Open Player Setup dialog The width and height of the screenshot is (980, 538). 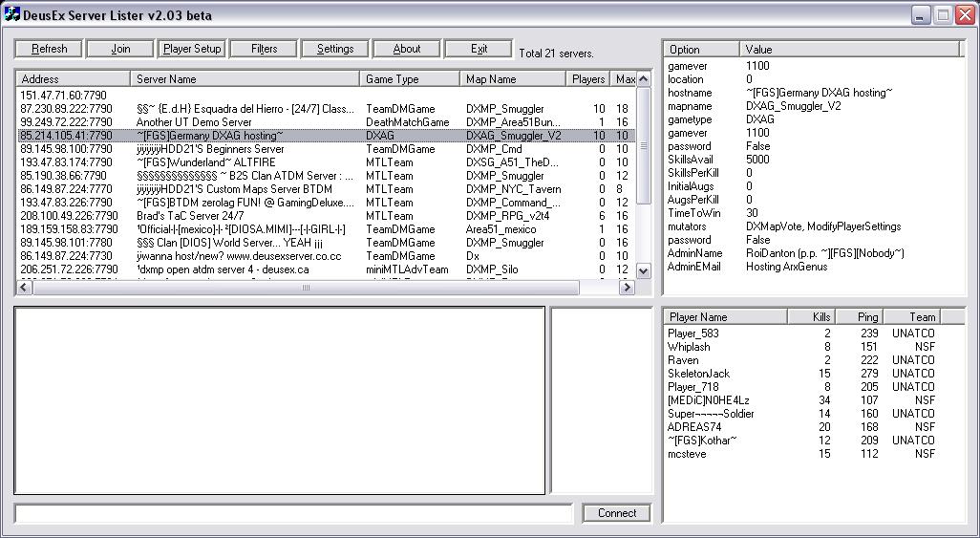click(192, 49)
